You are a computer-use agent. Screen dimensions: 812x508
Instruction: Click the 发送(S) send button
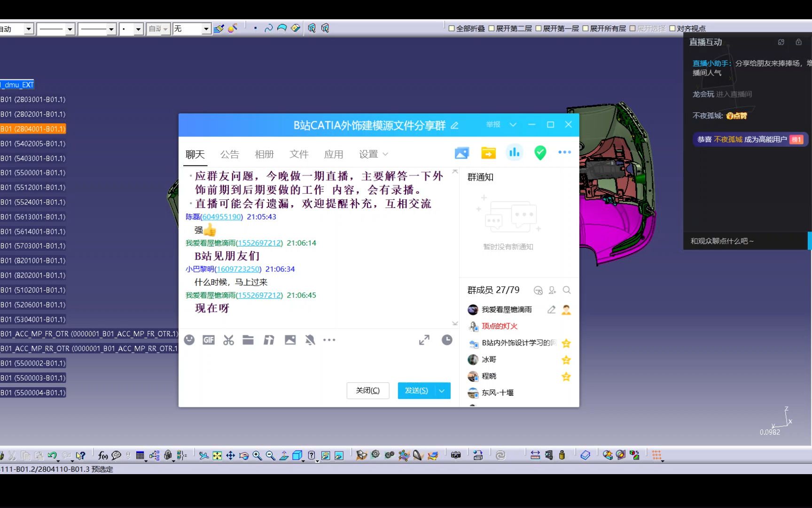click(416, 390)
